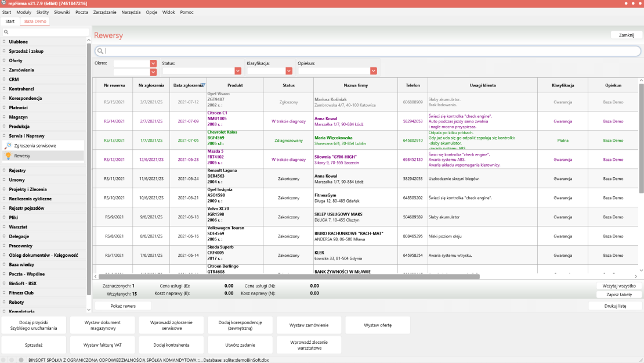Click the table's vertical scrollbar
The image size is (644, 363).
tap(641, 138)
